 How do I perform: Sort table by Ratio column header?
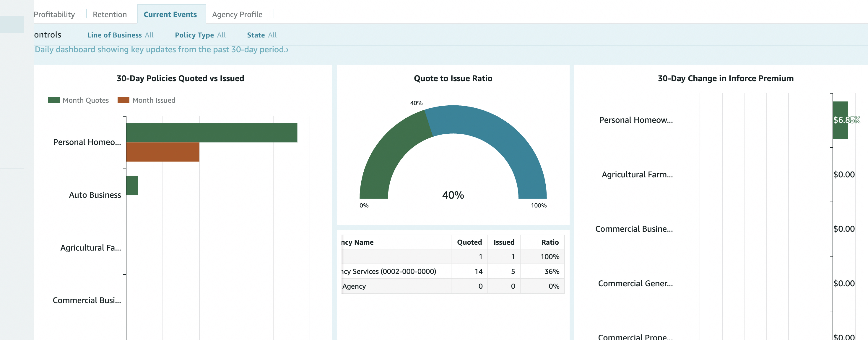550,242
